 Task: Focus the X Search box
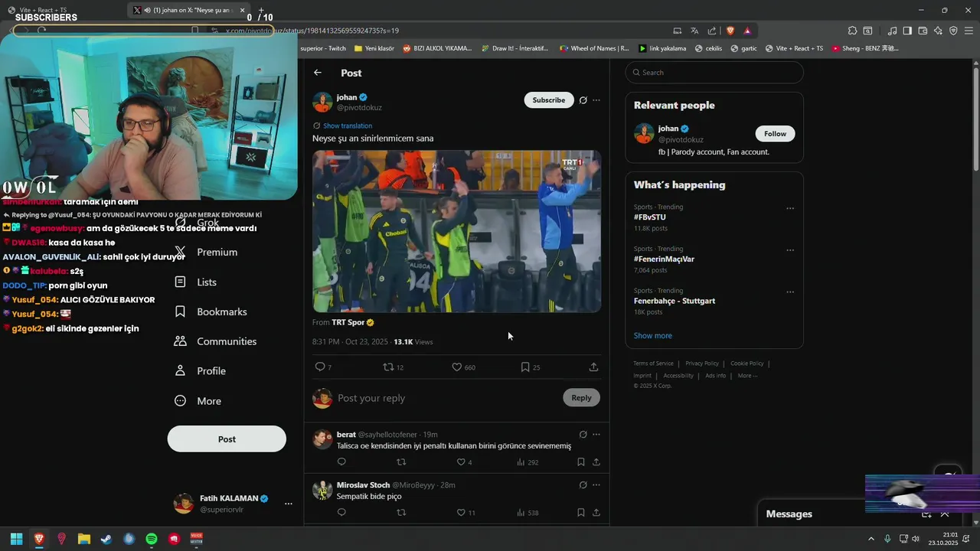714,73
